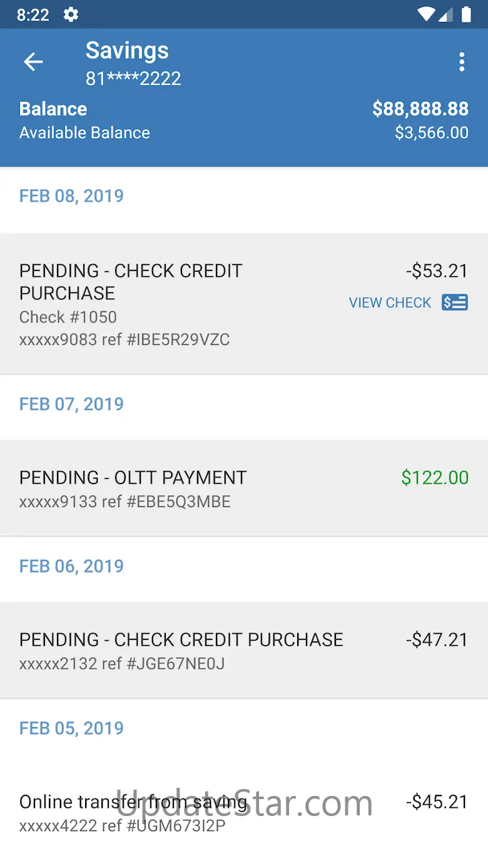Click the VIEW CHECK link
The height and width of the screenshot is (868, 488).
pyautogui.click(x=390, y=302)
